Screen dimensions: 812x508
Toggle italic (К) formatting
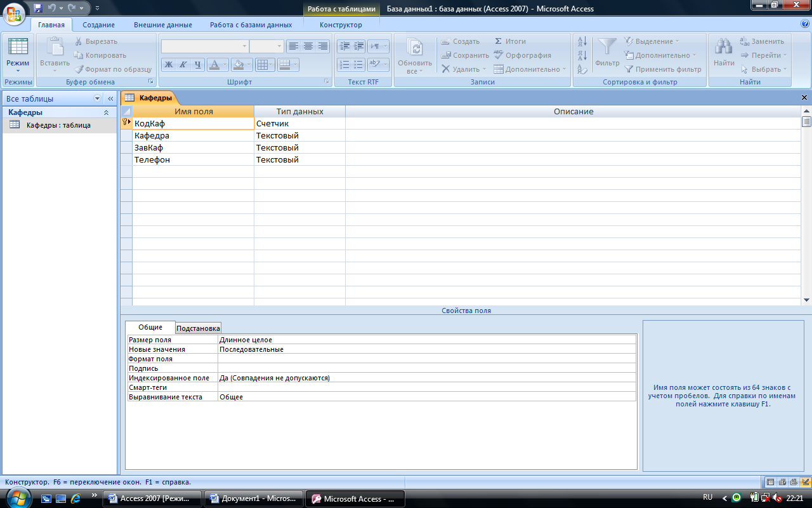(183, 65)
